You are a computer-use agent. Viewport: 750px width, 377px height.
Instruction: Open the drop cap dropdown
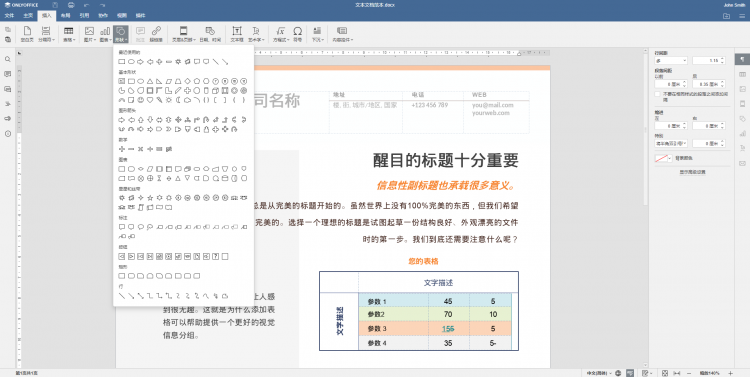317,34
